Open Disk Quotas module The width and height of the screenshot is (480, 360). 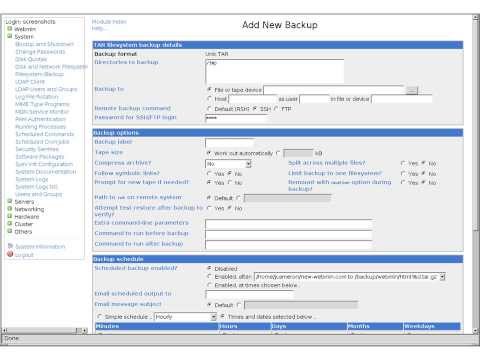[31, 59]
